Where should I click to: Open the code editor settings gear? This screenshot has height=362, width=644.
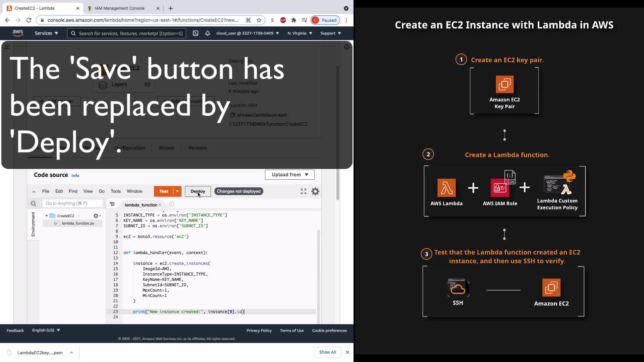pyautogui.click(x=315, y=191)
